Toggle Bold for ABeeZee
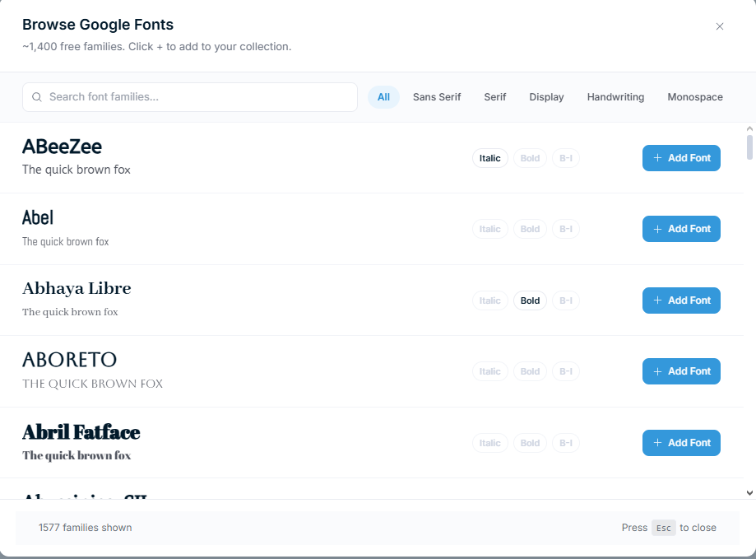The height and width of the screenshot is (559, 756). coord(530,158)
